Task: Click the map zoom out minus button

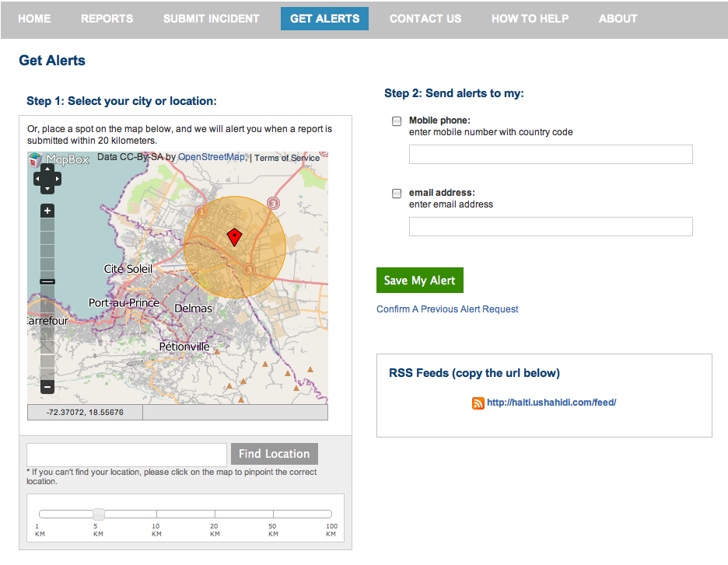Action: (47, 386)
